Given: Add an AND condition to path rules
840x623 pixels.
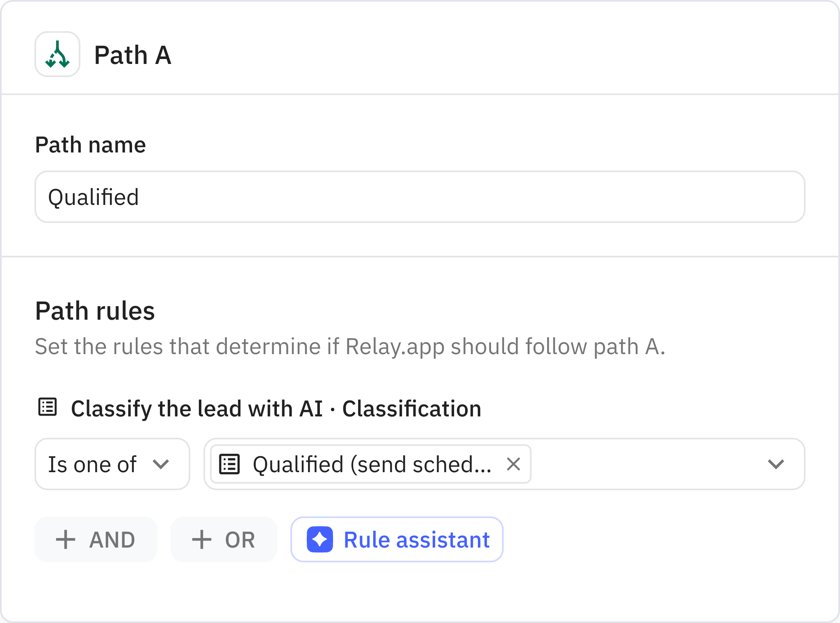Looking at the screenshot, I should (x=96, y=539).
